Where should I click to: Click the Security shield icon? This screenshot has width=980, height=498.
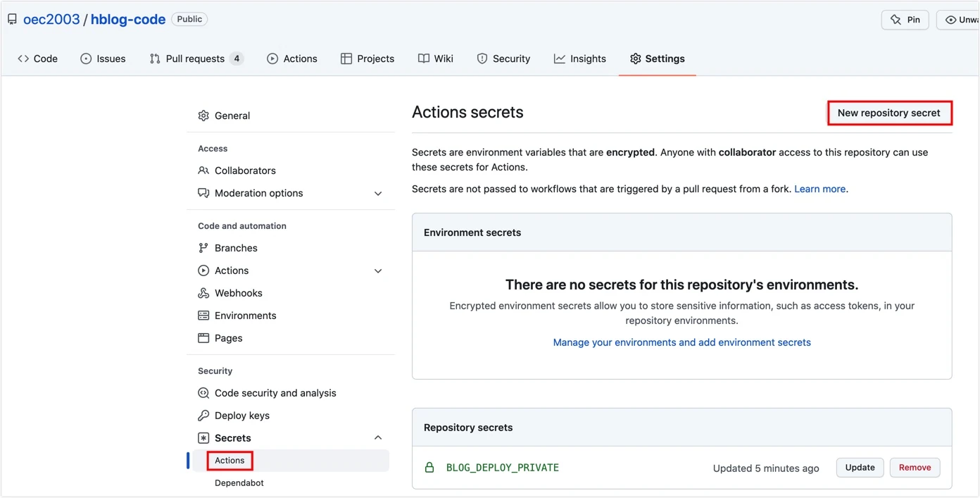click(482, 58)
